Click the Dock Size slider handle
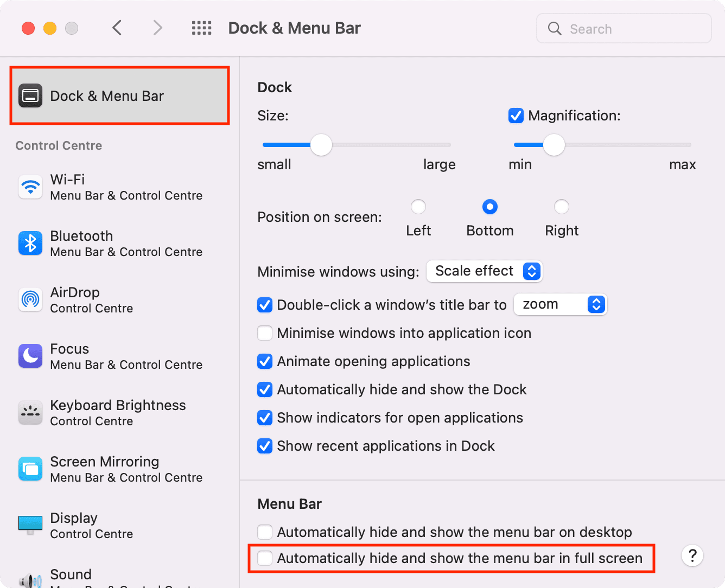The width and height of the screenshot is (725, 588). (321, 145)
